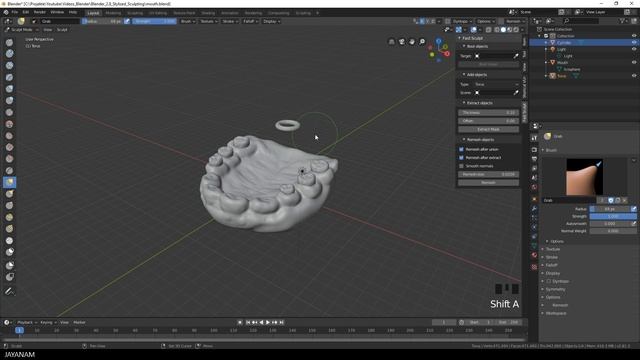The width and height of the screenshot is (640, 360).
Task: Select the Box Hide tool
Action: [x=9, y=277]
